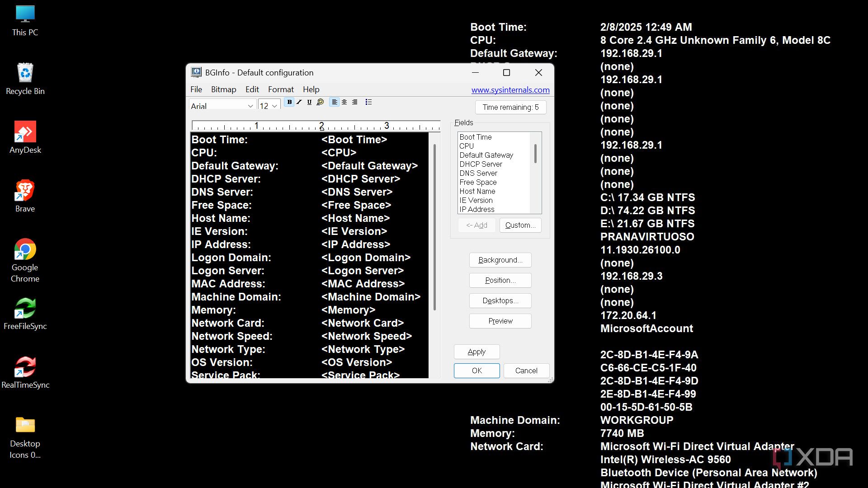Screen dimensions: 868x488
Task: Maximize the BGInfo window
Action: 507,72
